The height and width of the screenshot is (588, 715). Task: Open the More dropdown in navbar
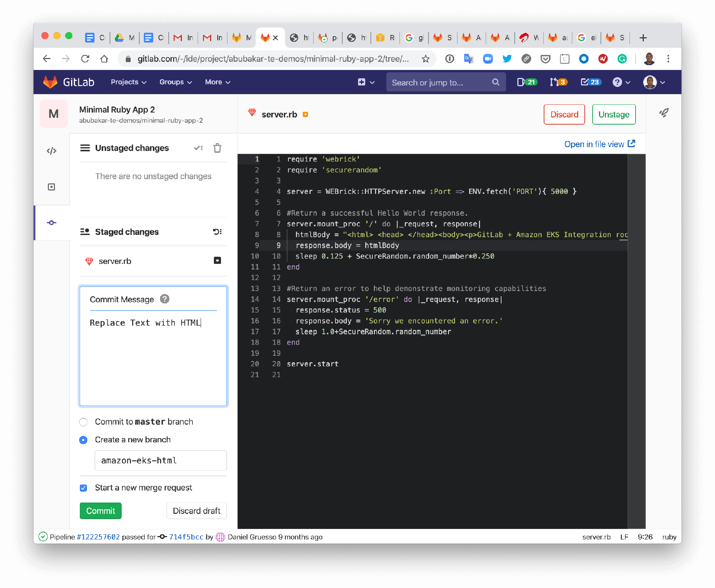[217, 82]
